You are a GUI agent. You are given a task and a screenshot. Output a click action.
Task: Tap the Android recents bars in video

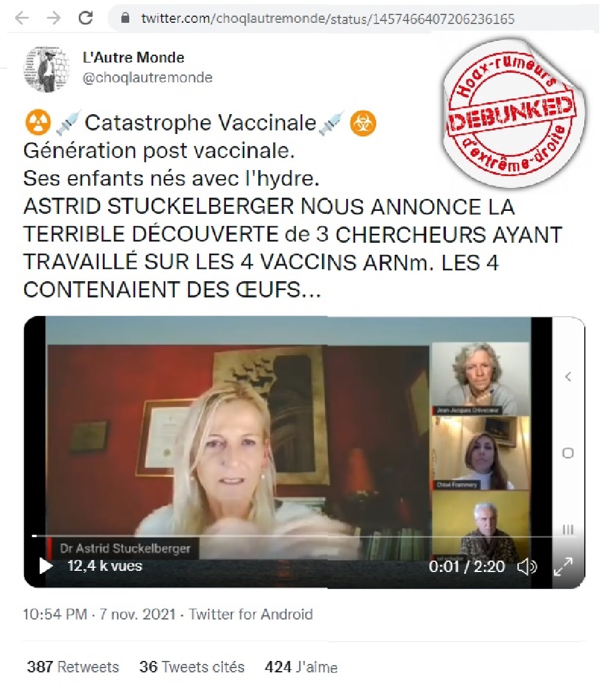[567, 529]
